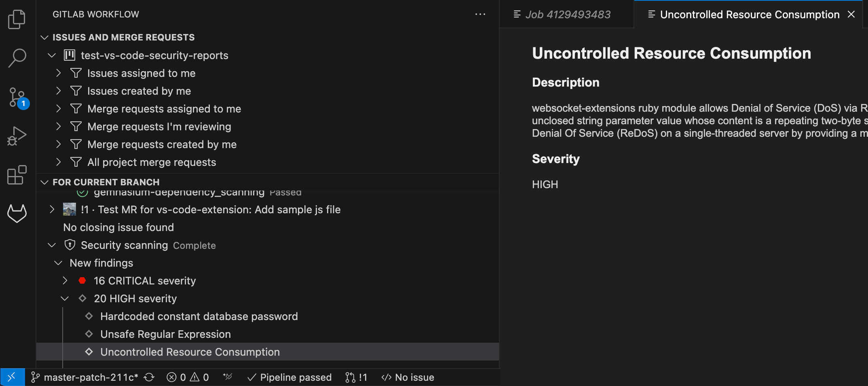
Task: Open the Extensions icon
Action: click(x=16, y=175)
